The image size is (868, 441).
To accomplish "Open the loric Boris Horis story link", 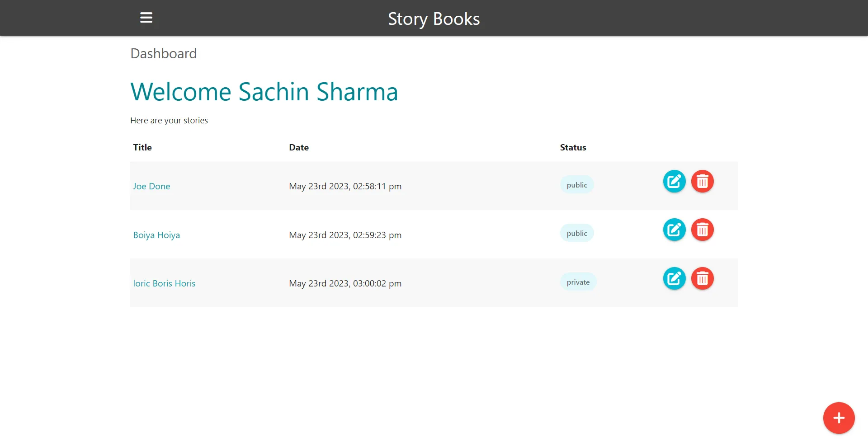I will [164, 283].
